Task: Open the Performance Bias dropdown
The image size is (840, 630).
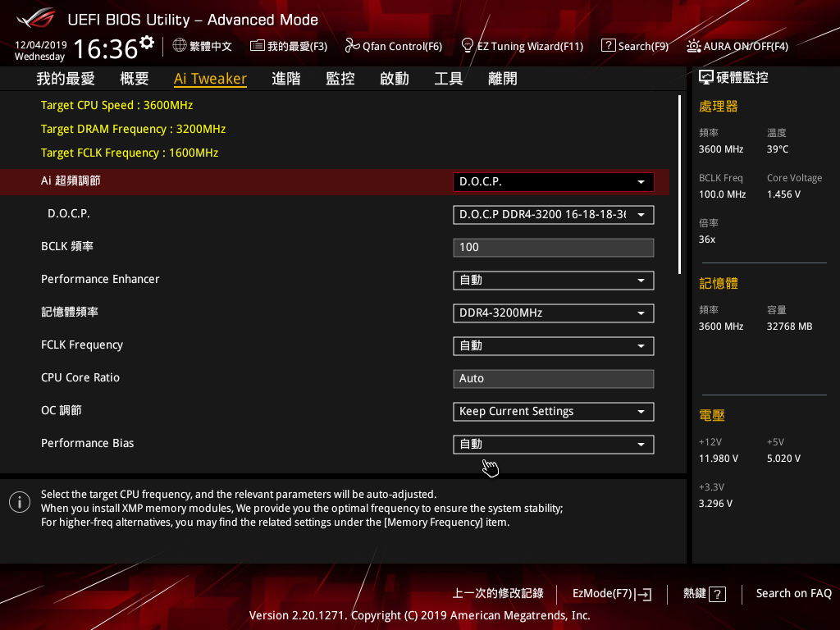Action: point(554,444)
